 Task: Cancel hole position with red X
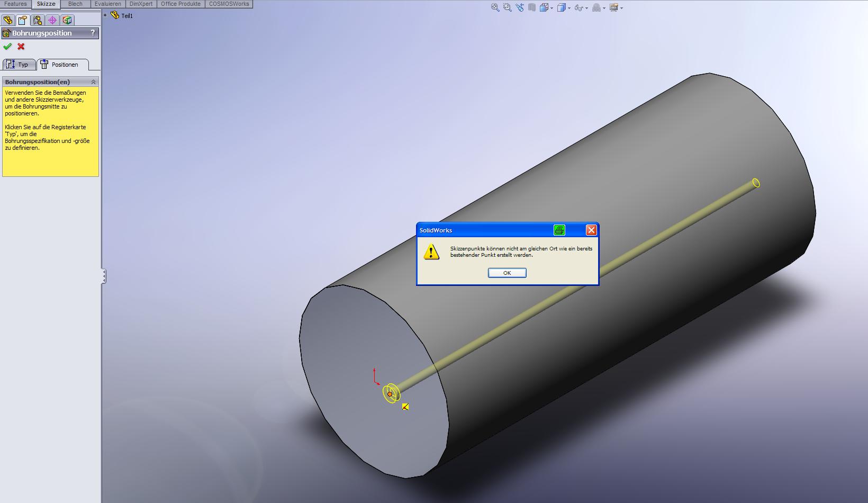pos(21,47)
